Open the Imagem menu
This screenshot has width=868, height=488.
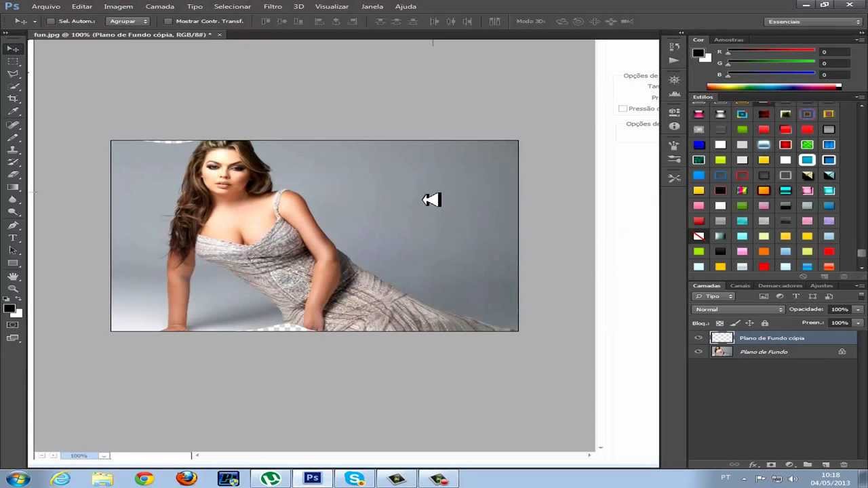(118, 6)
